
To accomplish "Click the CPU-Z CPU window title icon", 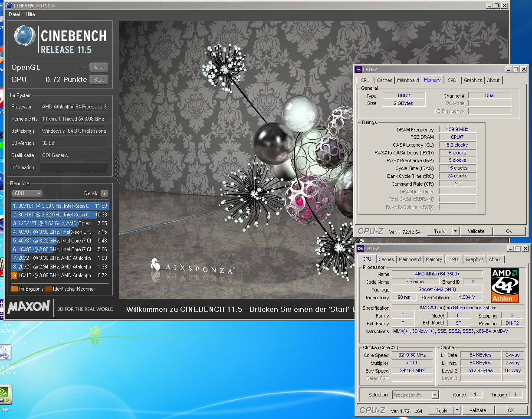I will [x=360, y=249].
